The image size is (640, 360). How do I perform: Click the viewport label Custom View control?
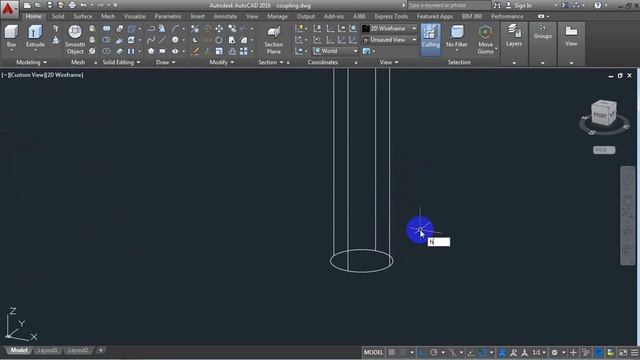26,75
